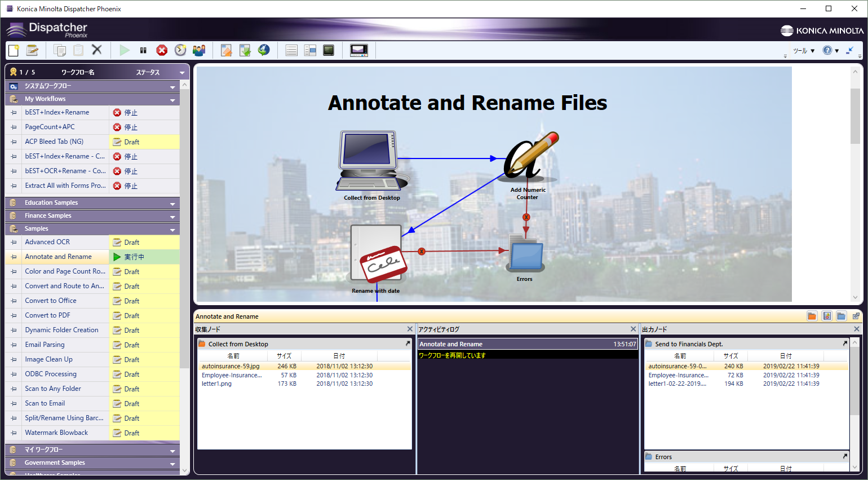The width and height of the screenshot is (868, 480).
Task: Collapse the システムワークフロー group
Action: [172, 87]
